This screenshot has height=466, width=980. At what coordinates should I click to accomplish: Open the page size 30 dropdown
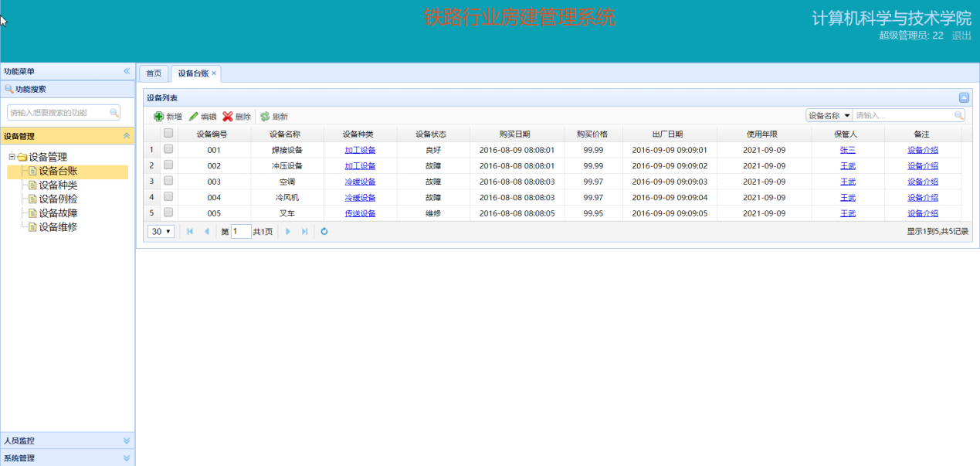point(161,231)
